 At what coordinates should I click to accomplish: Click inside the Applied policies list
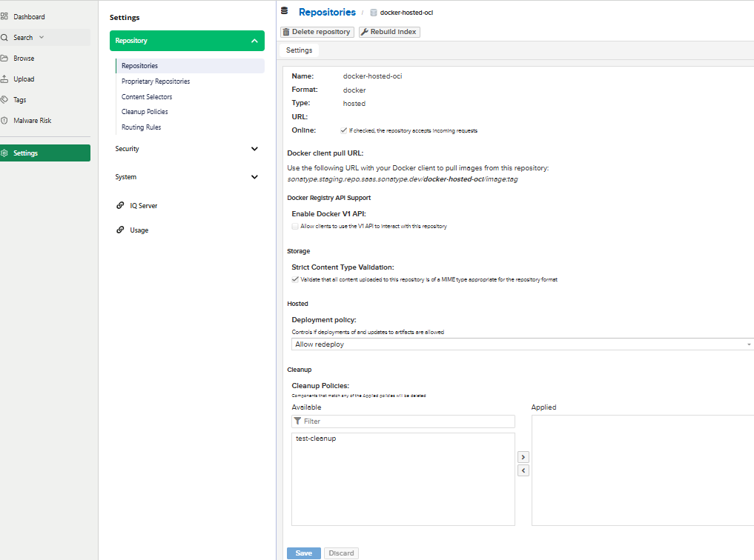(643, 470)
